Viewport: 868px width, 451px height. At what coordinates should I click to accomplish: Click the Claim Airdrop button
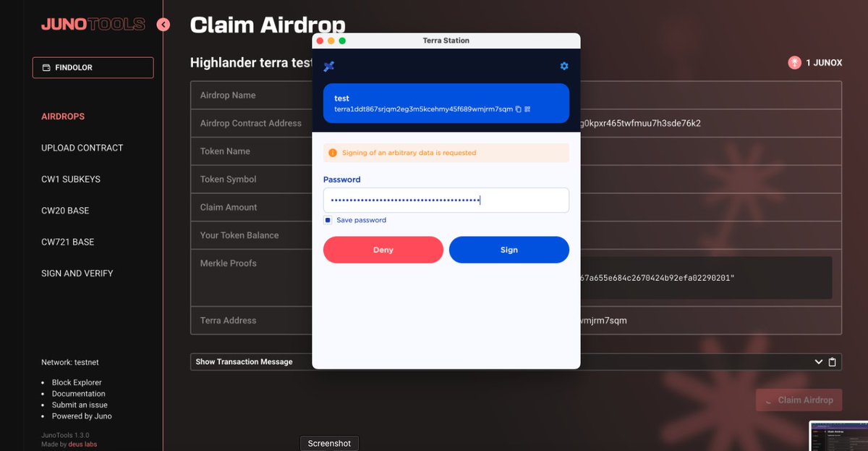[x=799, y=400]
